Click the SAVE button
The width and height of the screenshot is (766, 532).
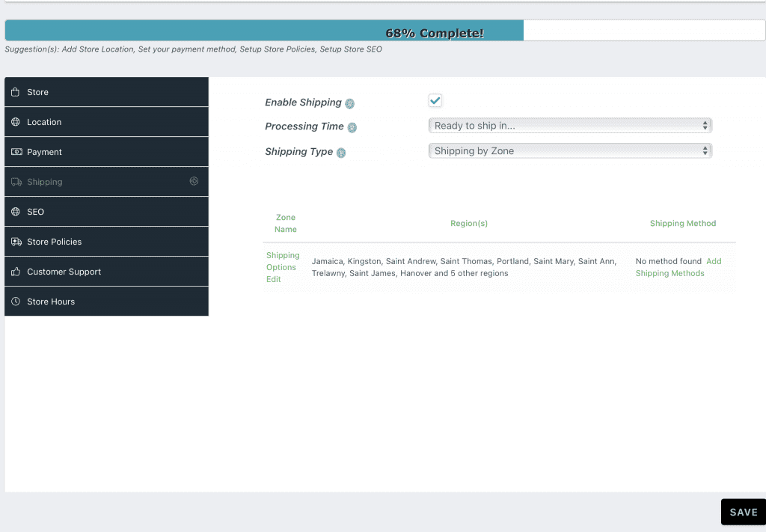744,512
